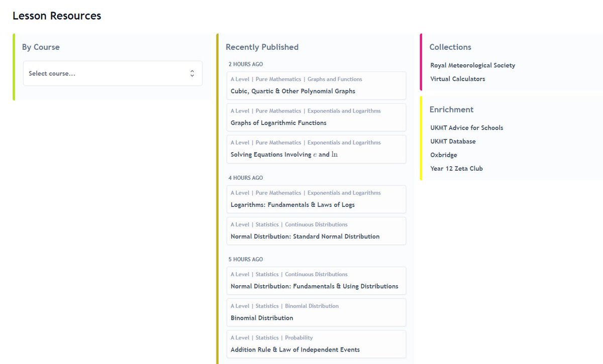This screenshot has width=603, height=364.
Task: Click the Graphs and Functions breadcrumb text
Action: point(335,79)
